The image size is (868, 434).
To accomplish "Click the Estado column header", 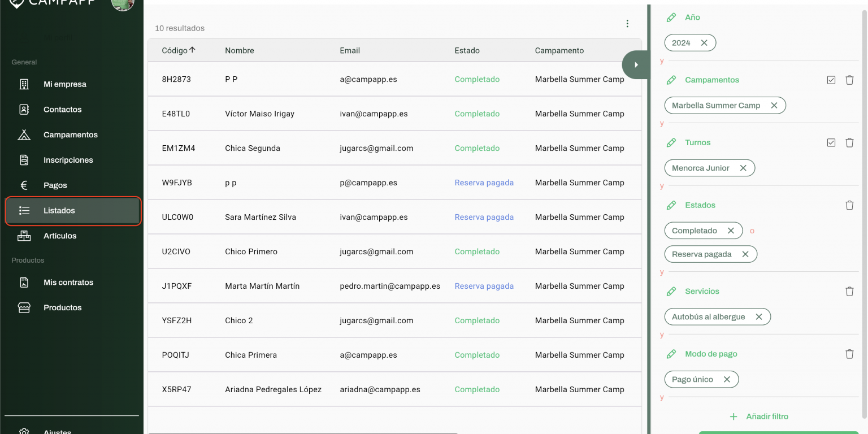I will click(467, 50).
